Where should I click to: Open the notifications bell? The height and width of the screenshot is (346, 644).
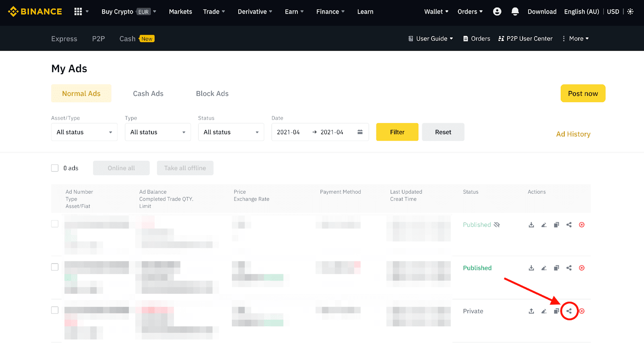pyautogui.click(x=515, y=12)
